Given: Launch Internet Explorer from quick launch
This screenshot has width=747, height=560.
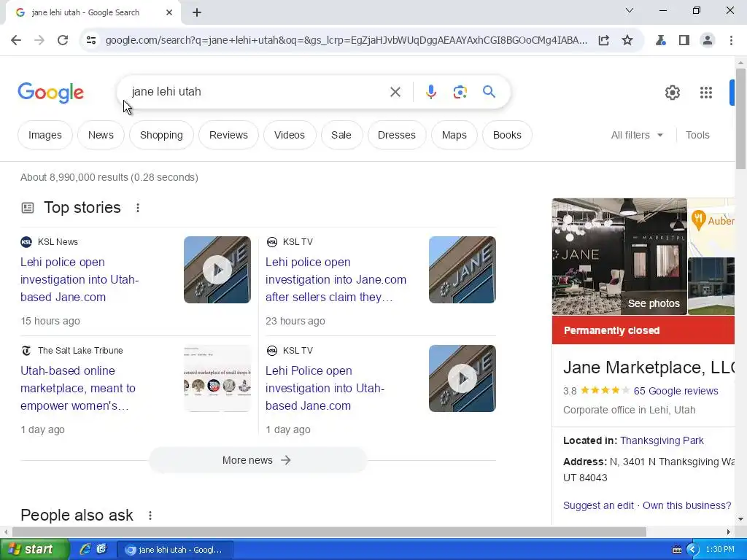Looking at the screenshot, I should [85, 550].
